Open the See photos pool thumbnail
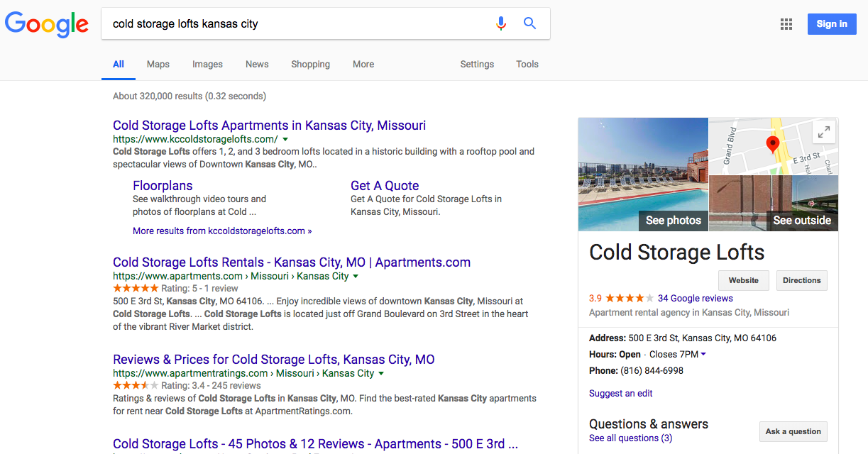Image resolution: width=868 pixels, height=454 pixels. (643, 175)
